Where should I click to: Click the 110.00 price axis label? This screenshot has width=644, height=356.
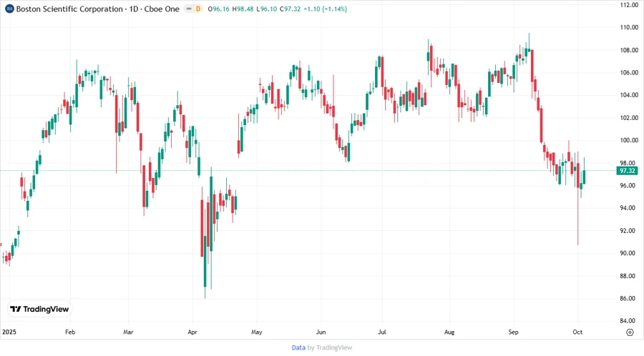coord(628,27)
